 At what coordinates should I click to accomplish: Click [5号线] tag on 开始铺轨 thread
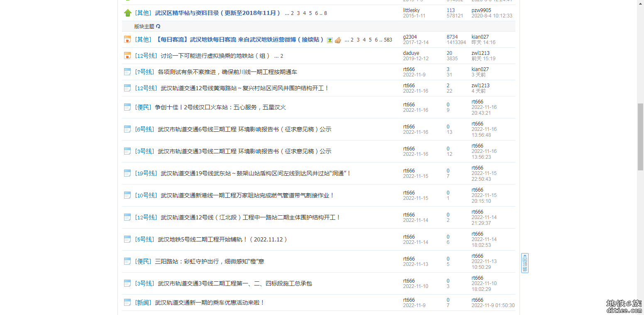click(144, 240)
